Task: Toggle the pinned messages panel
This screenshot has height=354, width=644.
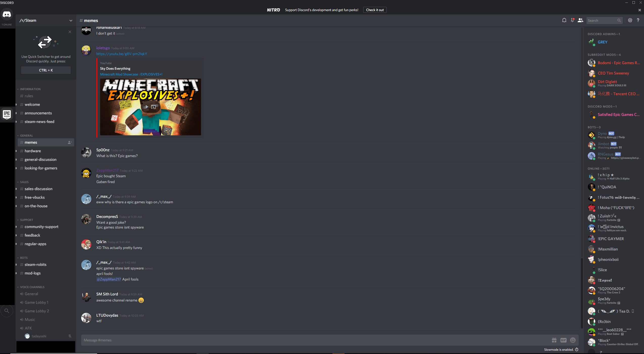Action: 572,20
